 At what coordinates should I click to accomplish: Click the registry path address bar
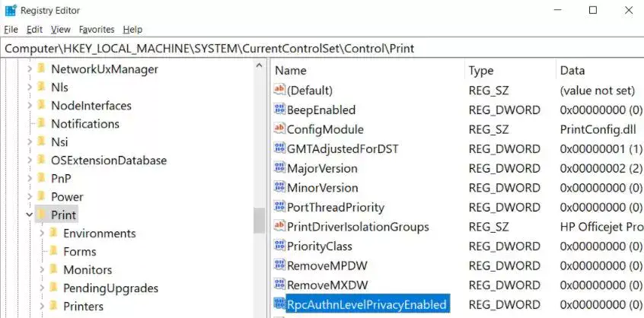tap(322, 49)
